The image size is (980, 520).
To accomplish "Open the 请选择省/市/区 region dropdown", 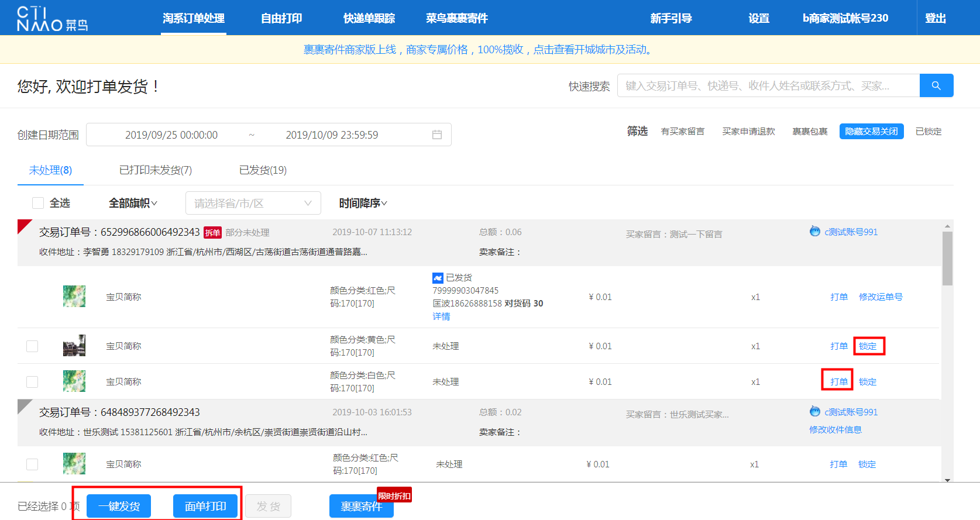I will click(253, 203).
